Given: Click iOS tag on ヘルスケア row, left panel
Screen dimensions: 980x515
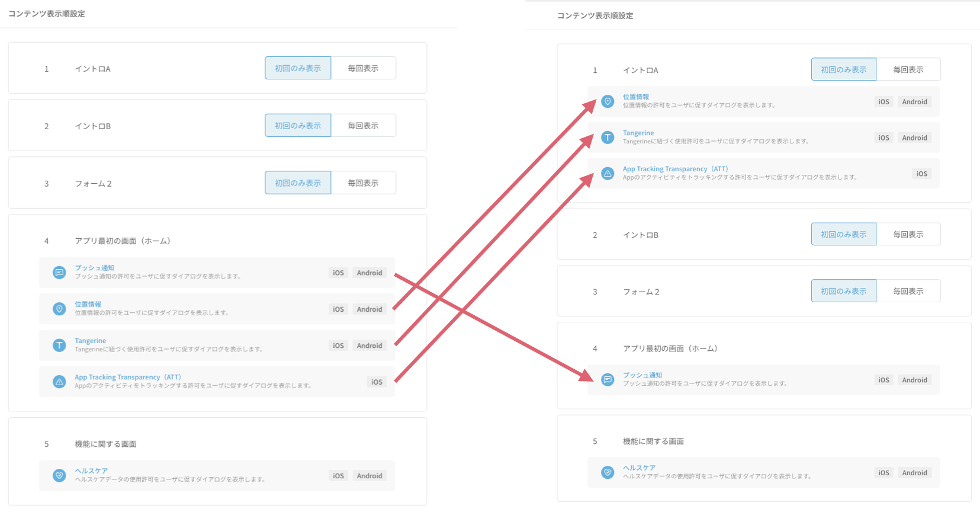Looking at the screenshot, I should click(x=338, y=475).
